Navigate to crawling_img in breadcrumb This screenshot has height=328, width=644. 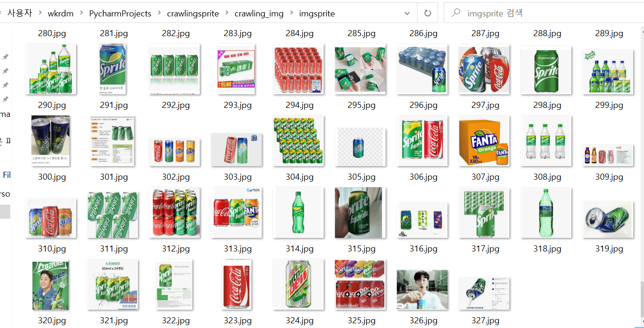click(x=259, y=14)
